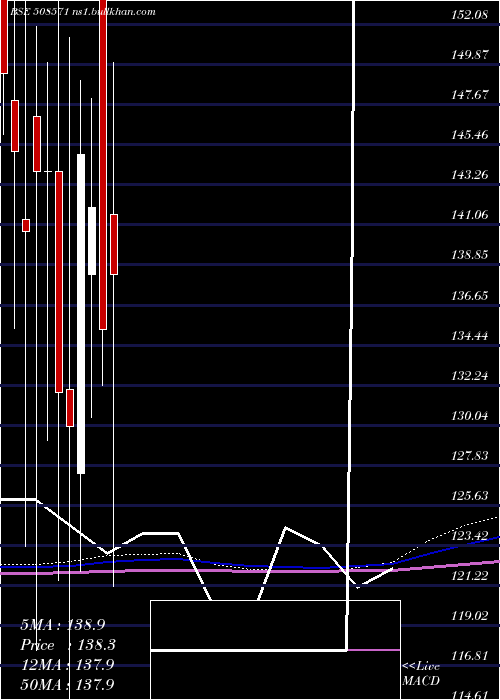Click the small red candlestick near 141.06 at left
The height and width of the screenshot is (700, 500).
click(x=26, y=225)
